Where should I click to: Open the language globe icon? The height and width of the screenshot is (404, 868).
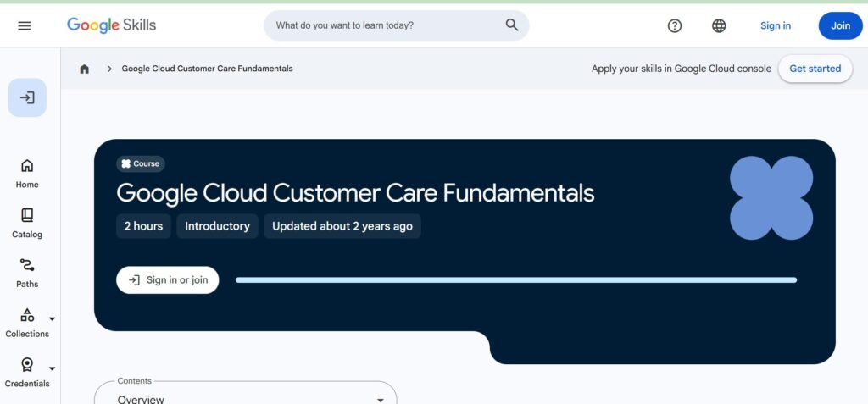click(x=719, y=25)
